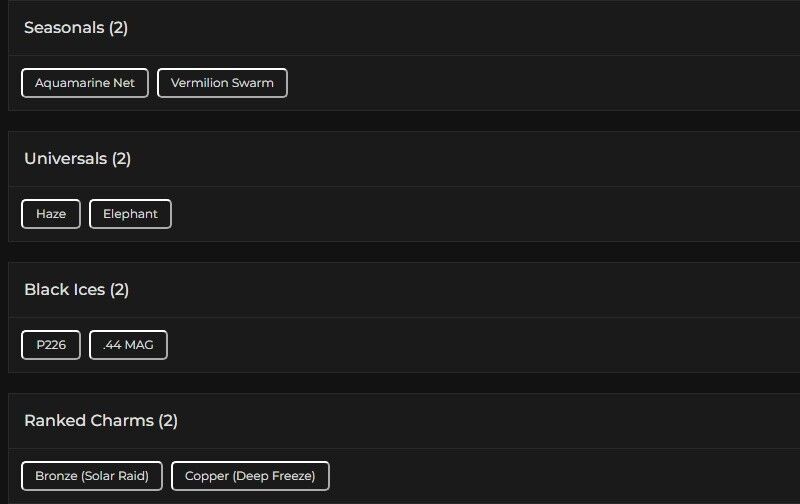Click the Black Ices item count (2)
This screenshot has height=504, width=800.
tap(119, 290)
